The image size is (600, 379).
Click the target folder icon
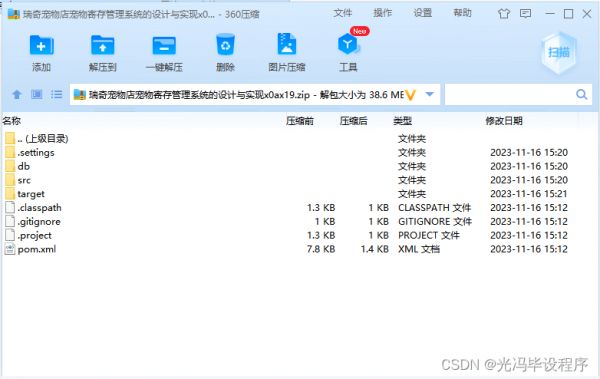10,193
